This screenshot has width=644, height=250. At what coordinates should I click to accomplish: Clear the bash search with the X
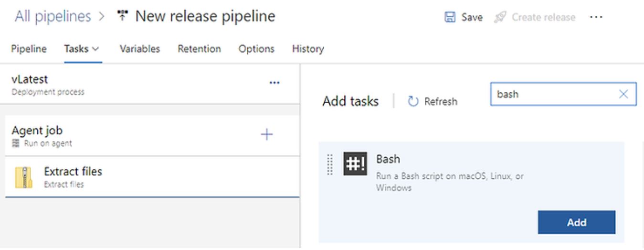coord(623,95)
